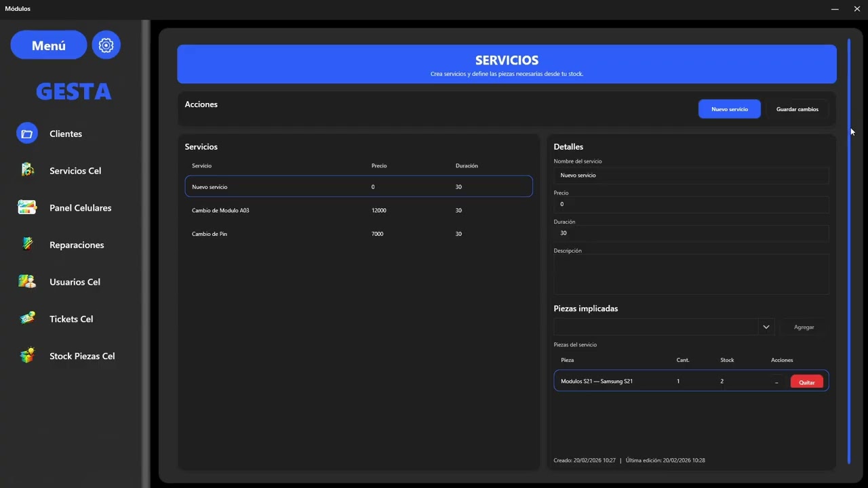
Task: Select the Clientes folder icon
Action: 27,134
